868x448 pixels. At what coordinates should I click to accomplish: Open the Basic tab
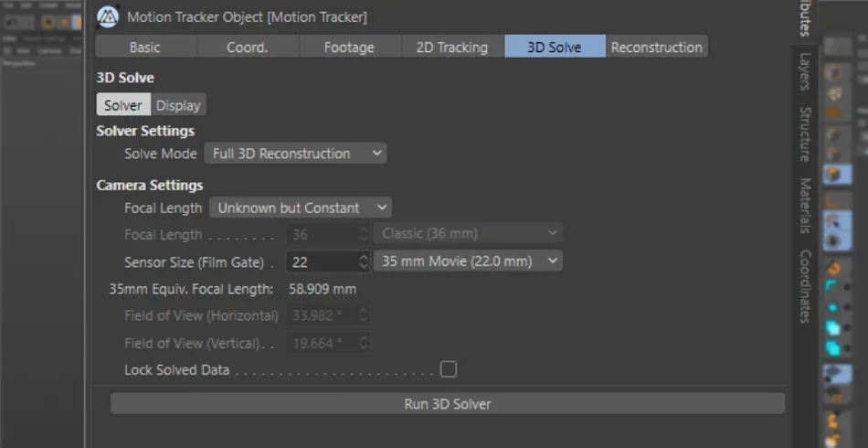[145, 47]
